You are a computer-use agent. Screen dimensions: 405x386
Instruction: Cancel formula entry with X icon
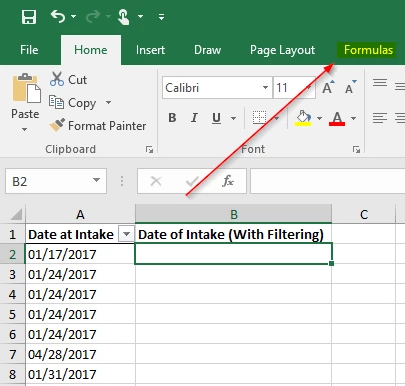[156, 181]
